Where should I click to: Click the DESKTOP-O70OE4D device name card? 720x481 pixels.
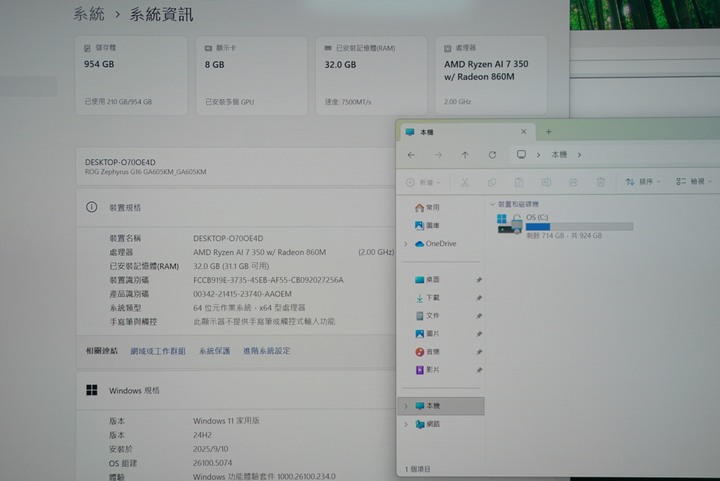tap(236, 167)
